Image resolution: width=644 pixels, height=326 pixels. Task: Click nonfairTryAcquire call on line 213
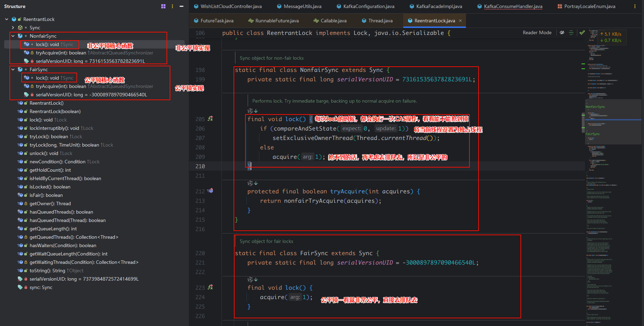[314, 201]
